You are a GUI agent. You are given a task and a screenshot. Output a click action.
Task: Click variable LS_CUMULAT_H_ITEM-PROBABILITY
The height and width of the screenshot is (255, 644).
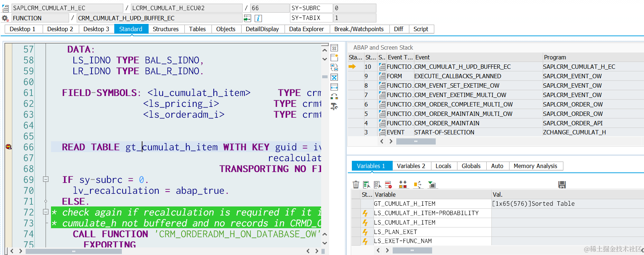[x=426, y=213]
